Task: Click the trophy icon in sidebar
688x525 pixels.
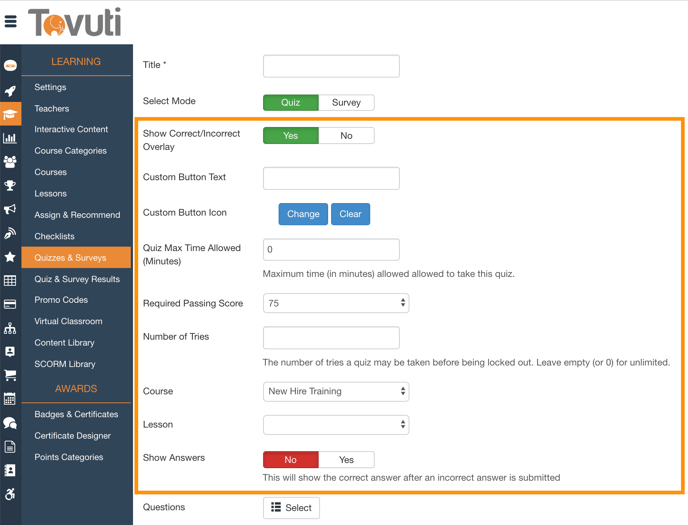Action: point(10,185)
